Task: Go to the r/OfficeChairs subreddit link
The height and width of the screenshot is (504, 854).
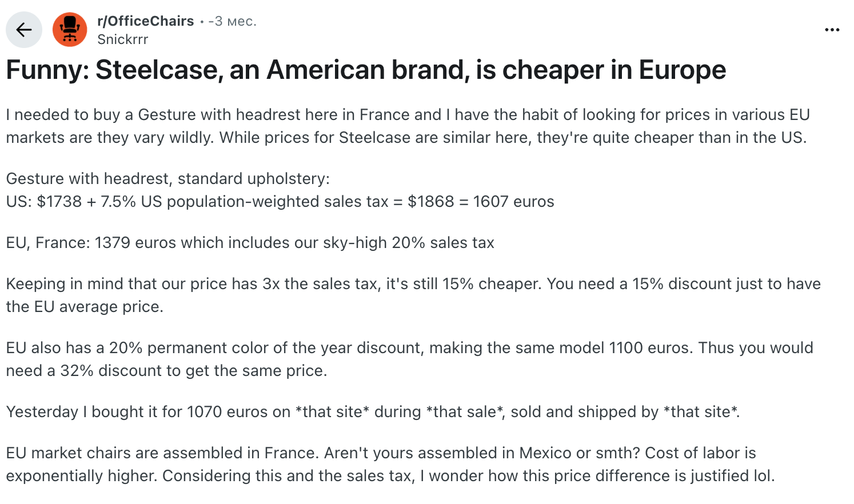Action: point(146,21)
